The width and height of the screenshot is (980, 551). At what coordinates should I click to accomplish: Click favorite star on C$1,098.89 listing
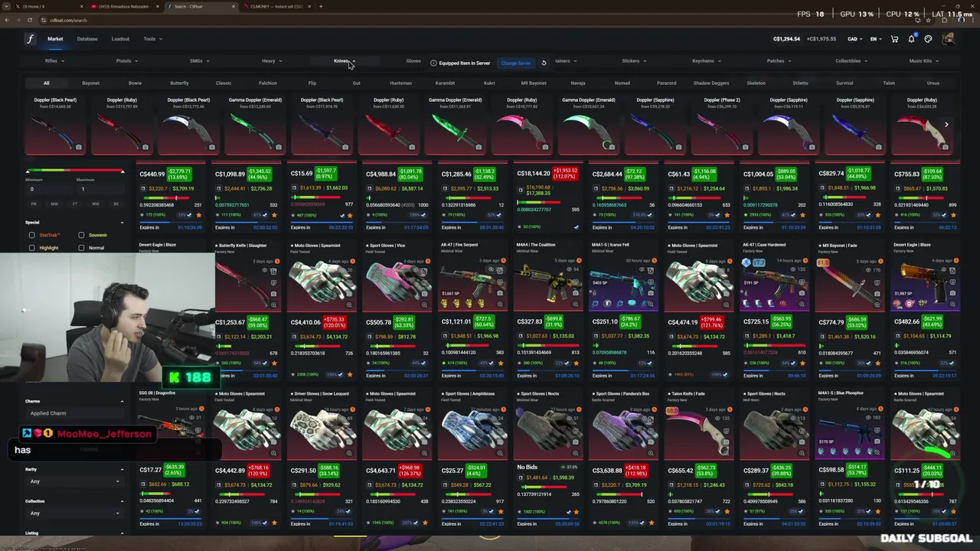(275, 215)
